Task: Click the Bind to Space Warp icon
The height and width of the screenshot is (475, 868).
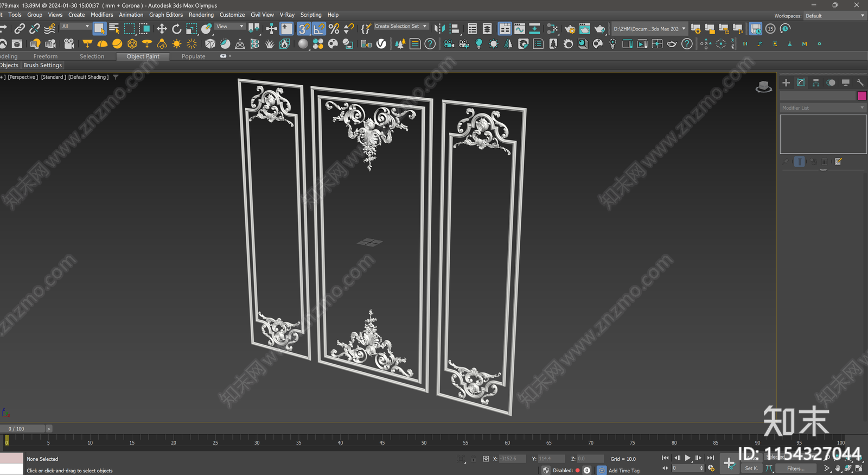Action: tap(49, 28)
